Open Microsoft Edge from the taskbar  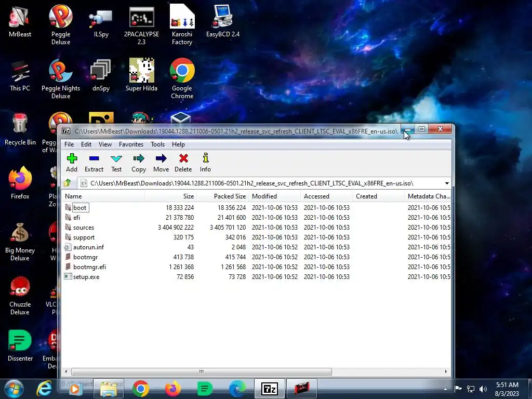(x=237, y=389)
